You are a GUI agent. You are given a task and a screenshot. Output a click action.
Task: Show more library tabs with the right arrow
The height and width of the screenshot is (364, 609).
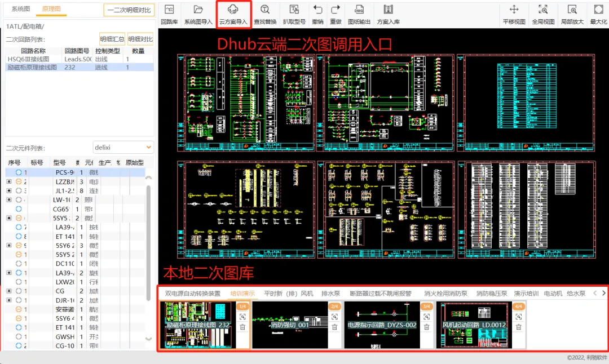pos(603,294)
